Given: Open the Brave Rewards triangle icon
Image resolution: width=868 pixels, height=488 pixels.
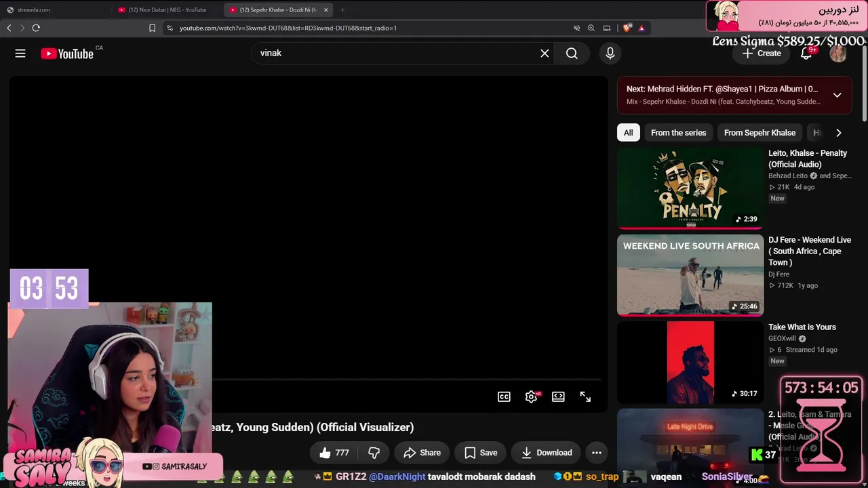Looking at the screenshot, I should coord(642,28).
